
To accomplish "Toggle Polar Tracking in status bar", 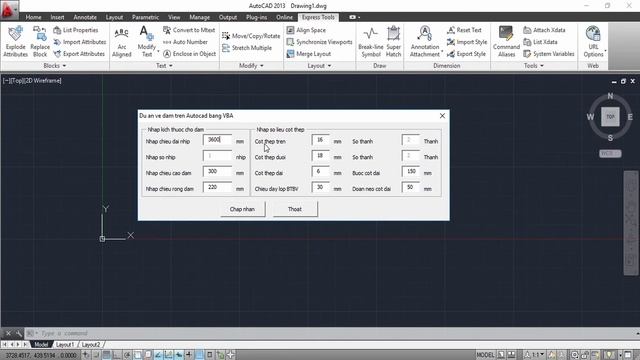I will tap(127, 355).
